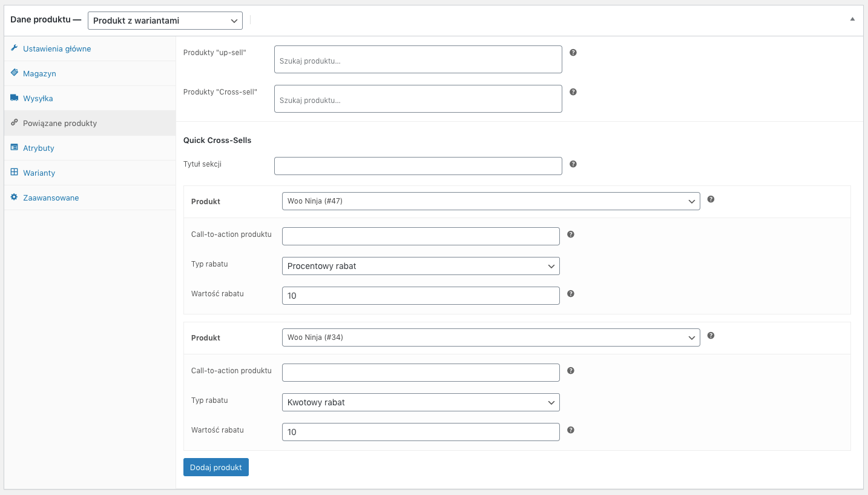Screen dimensions: 868x495
Task: Open the product type dropdown Produkt z wariantami
Action: click(x=165, y=21)
